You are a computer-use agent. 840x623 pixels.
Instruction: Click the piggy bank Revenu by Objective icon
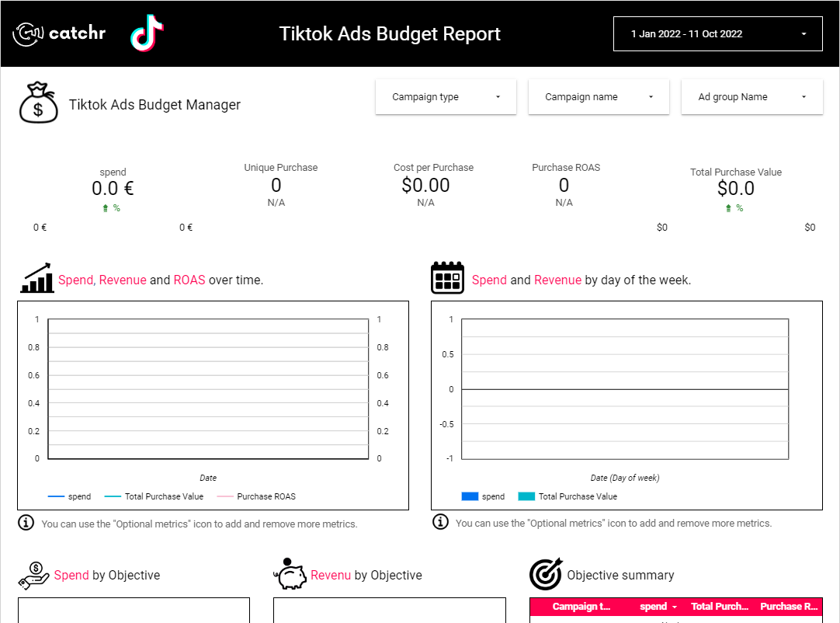coord(288,574)
